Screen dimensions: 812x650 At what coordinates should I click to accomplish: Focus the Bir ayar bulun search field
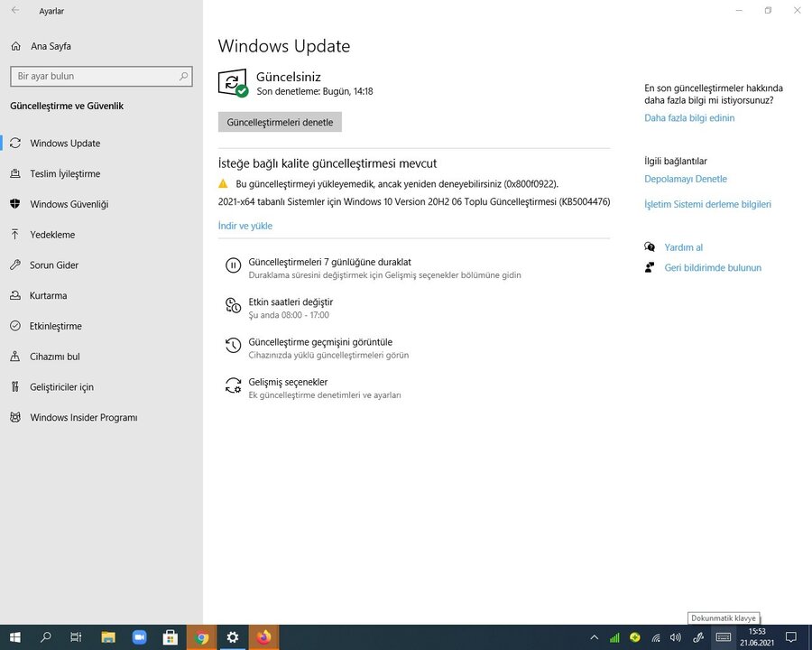coord(101,76)
